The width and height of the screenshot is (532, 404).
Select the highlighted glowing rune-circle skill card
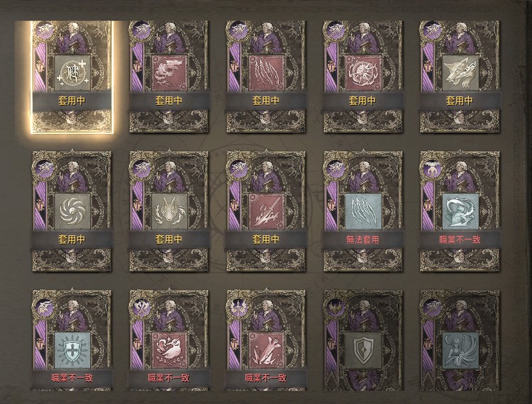72,77
